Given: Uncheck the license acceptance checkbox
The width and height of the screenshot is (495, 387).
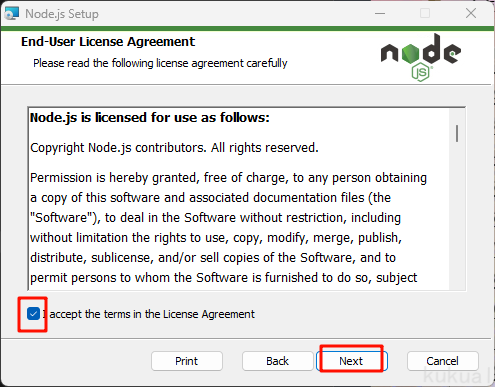Looking at the screenshot, I should coord(33,314).
